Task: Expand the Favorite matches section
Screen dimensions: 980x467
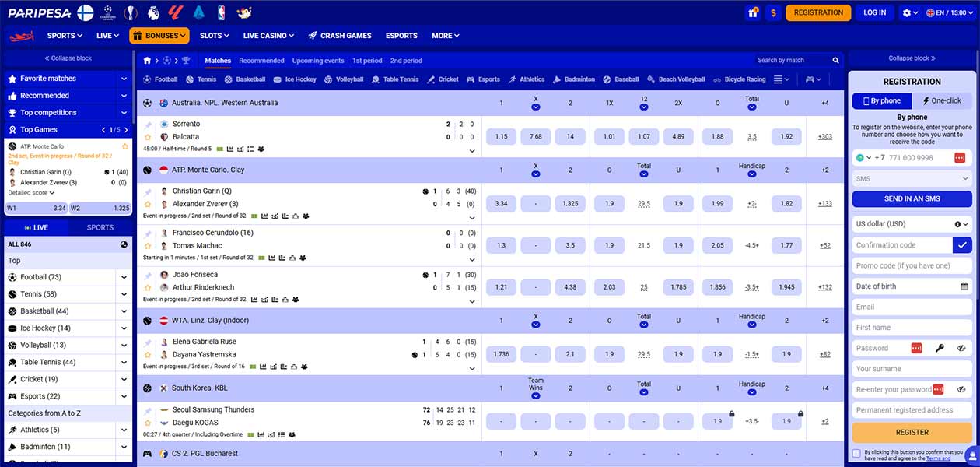Action: pos(124,79)
